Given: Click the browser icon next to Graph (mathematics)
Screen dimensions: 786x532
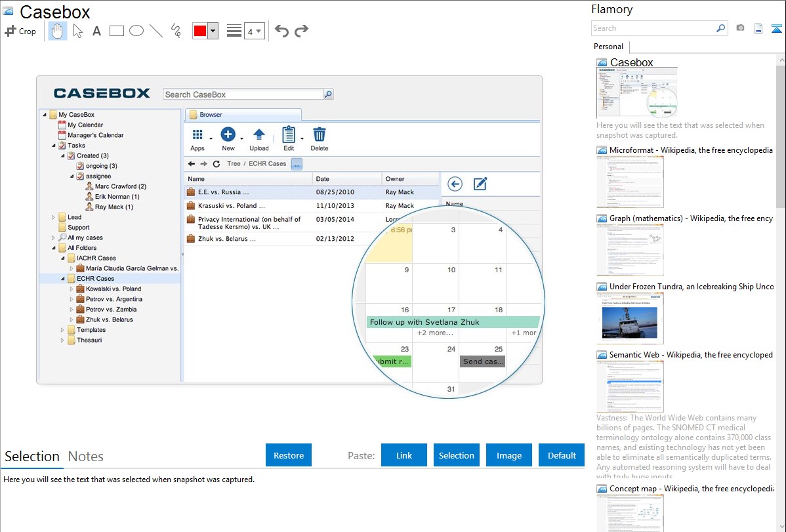Looking at the screenshot, I should (x=602, y=218).
